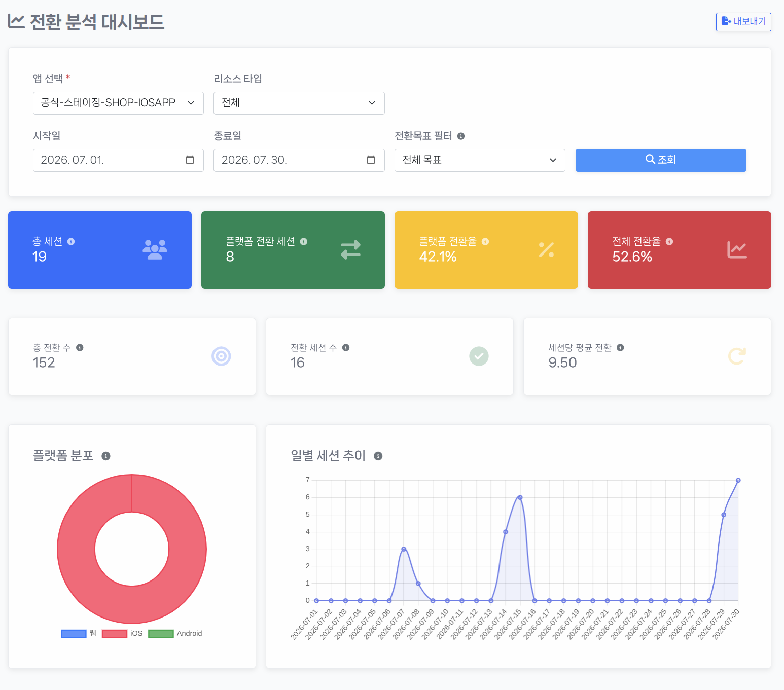Screen dimensions: 784x690
Task: Click the 2026-07-07 data point at 3
Action: tap(404, 549)
